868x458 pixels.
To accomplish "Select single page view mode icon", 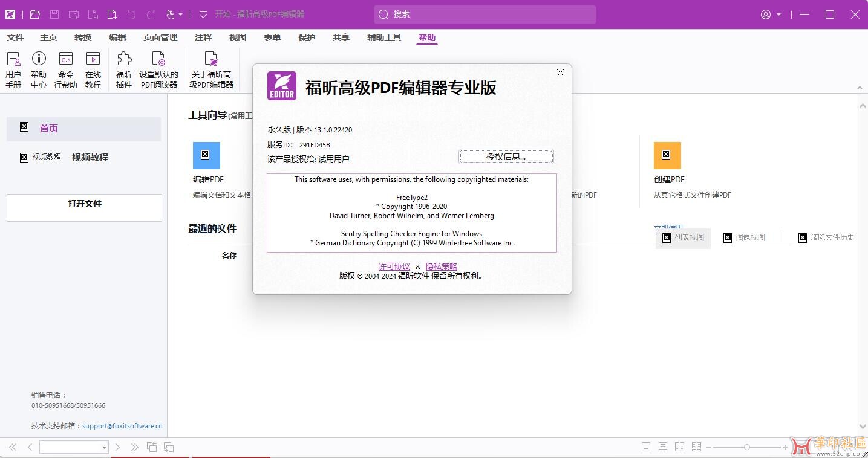I will (x=646, y=447).
